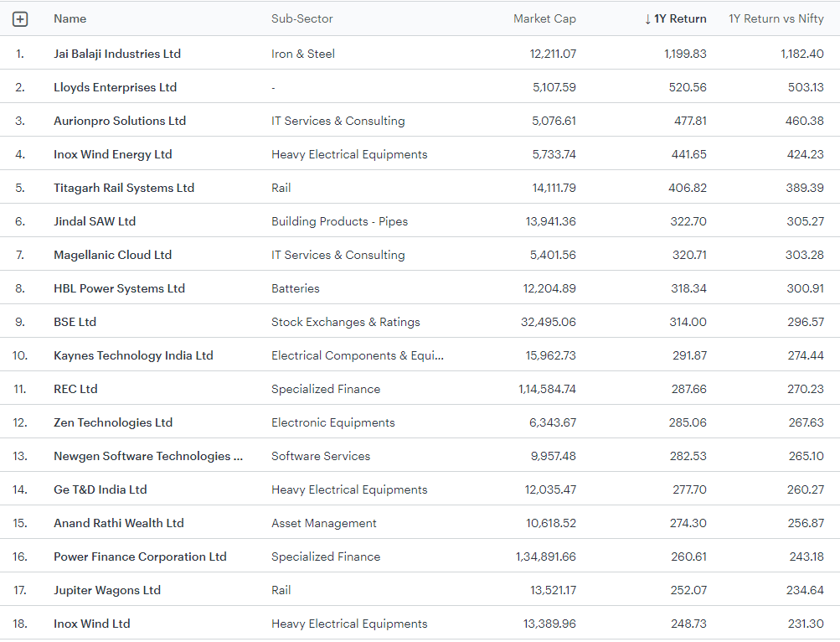Screen dimensions: 840x642
Task: Click 1Y return value 285.06
Action: [x=688, y=422]
